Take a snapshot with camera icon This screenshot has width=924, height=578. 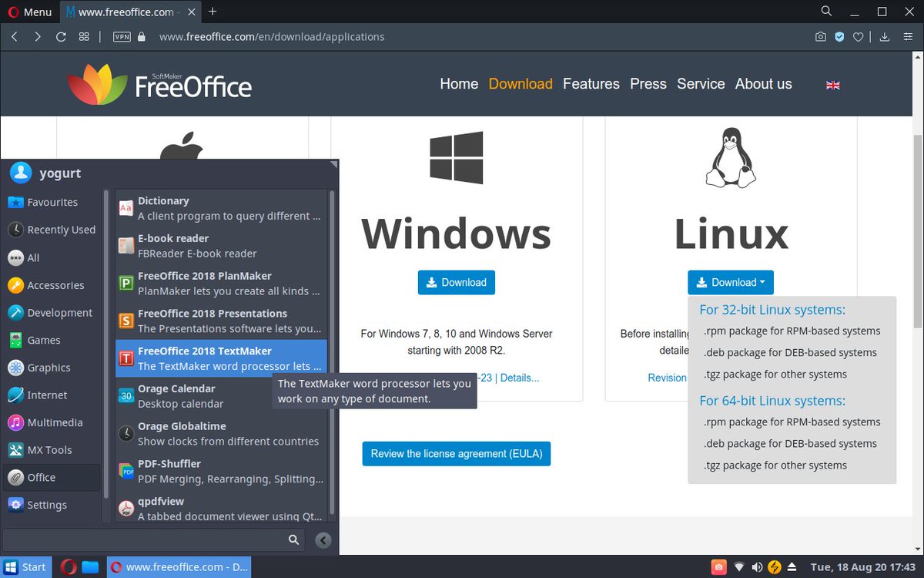tap(821, 36)
